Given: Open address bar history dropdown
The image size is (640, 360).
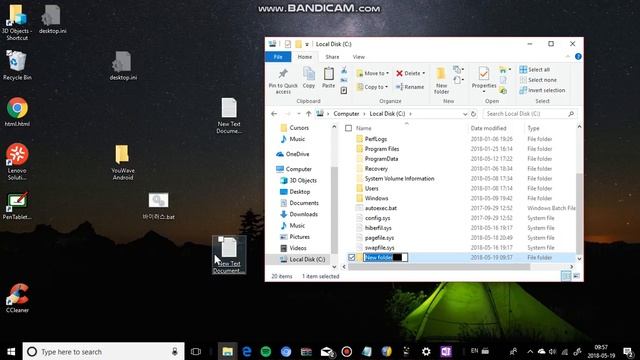Looking at the screenshot, I should (464, 114).
